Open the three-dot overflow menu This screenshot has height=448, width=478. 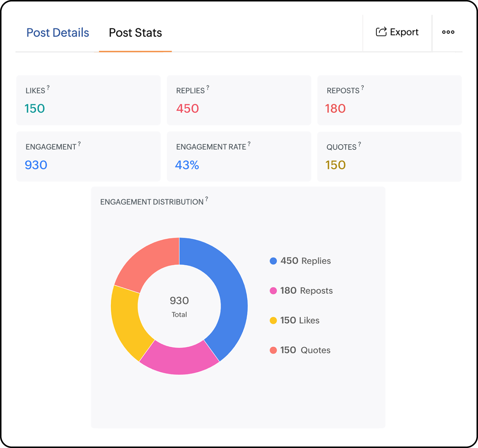(x=448, y=32)
